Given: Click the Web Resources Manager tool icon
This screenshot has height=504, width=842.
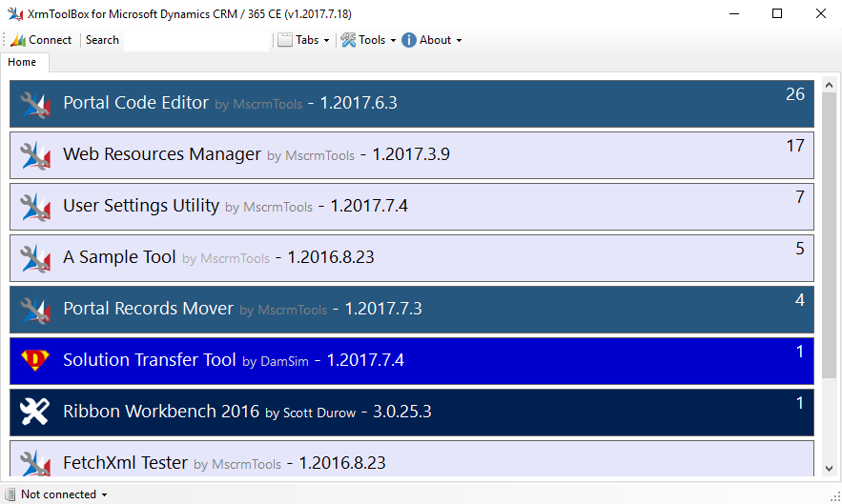Looking at the screenshot, I should tap(35, 155).
